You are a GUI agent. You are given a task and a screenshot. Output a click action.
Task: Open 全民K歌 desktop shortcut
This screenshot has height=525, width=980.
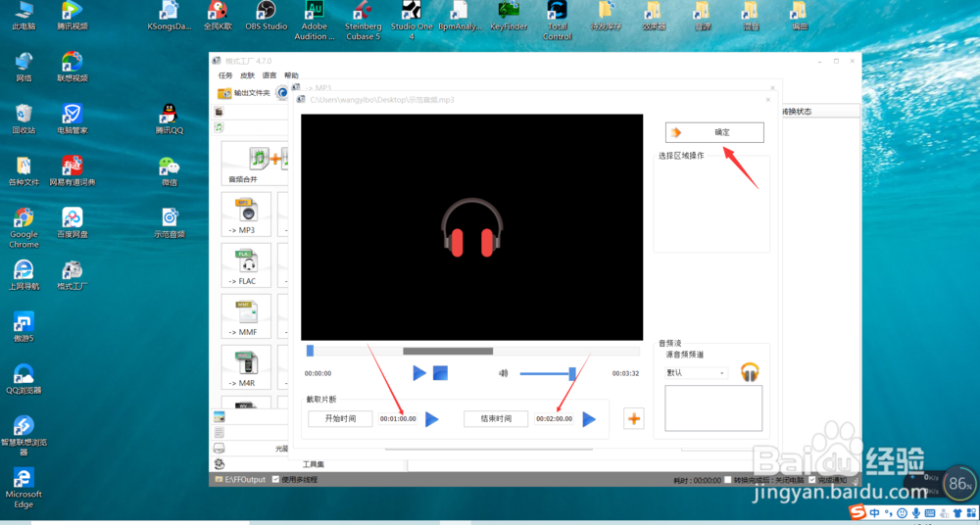coord(219,17)
